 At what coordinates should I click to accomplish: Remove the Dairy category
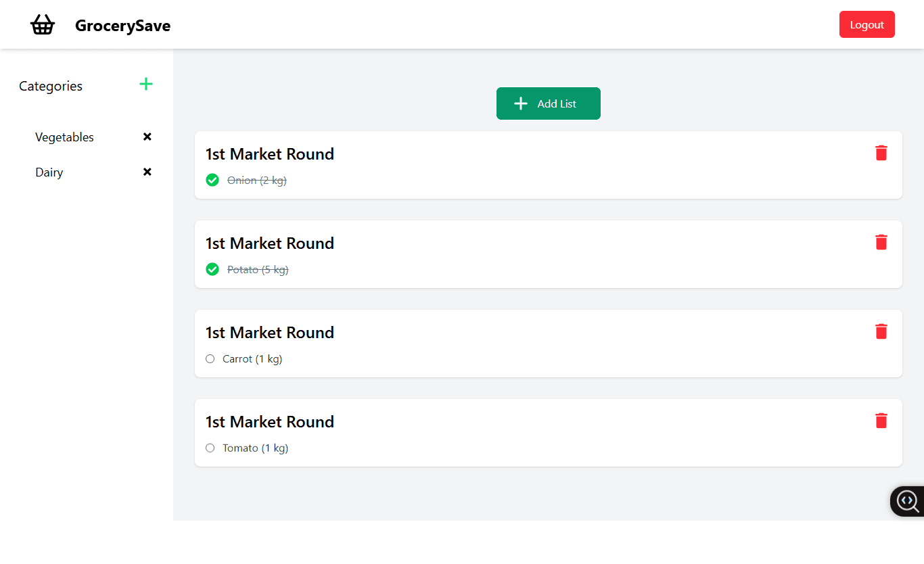[147, 172]
